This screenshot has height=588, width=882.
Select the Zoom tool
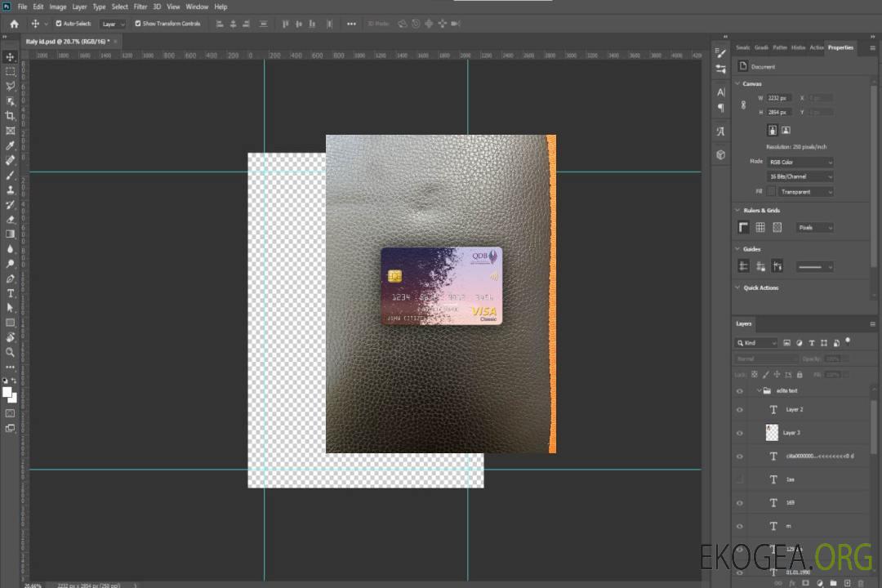11,352
